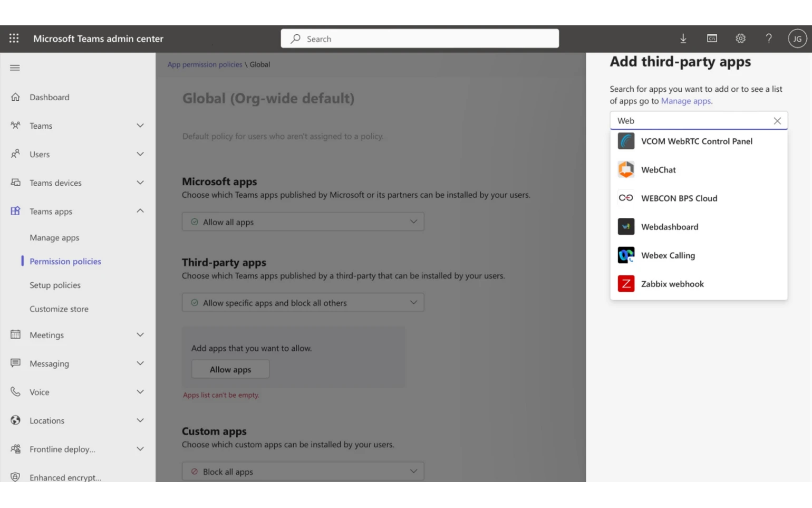Open the Microsoft 365 app launcher grid

point(14,38)
